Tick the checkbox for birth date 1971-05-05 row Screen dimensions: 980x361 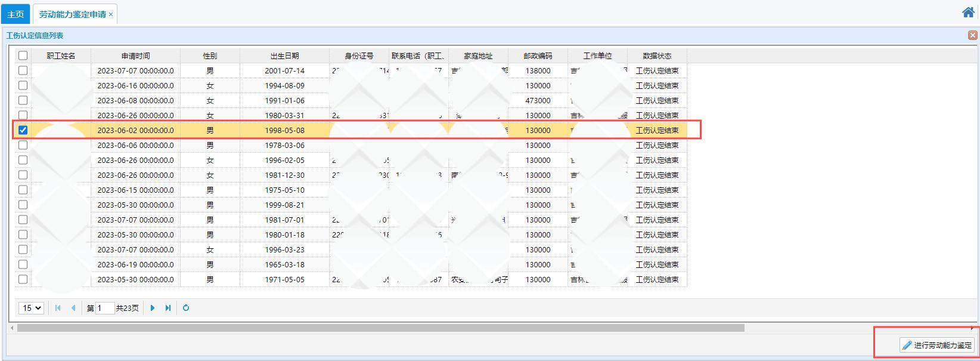(x=23, y=279)
